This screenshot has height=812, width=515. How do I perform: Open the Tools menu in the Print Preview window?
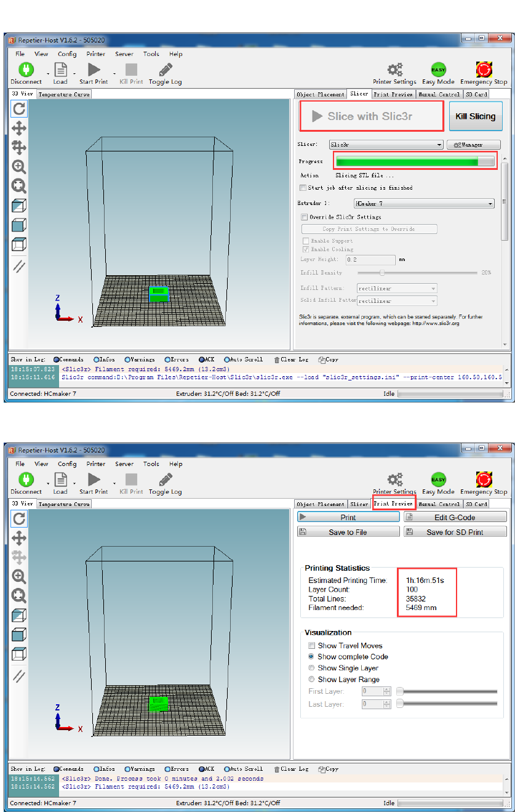click(151, 464)
